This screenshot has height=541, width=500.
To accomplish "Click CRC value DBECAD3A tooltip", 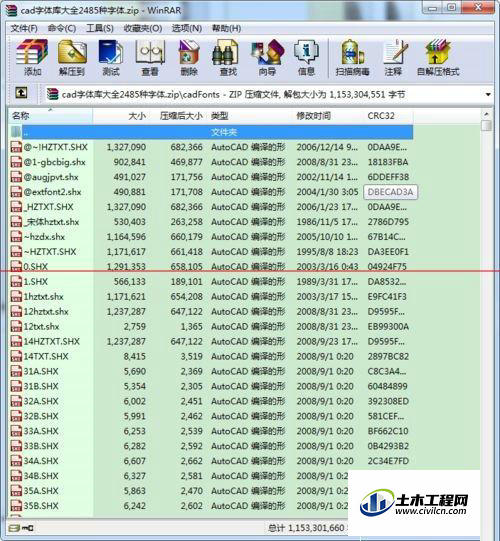I will tap(390, 192).
